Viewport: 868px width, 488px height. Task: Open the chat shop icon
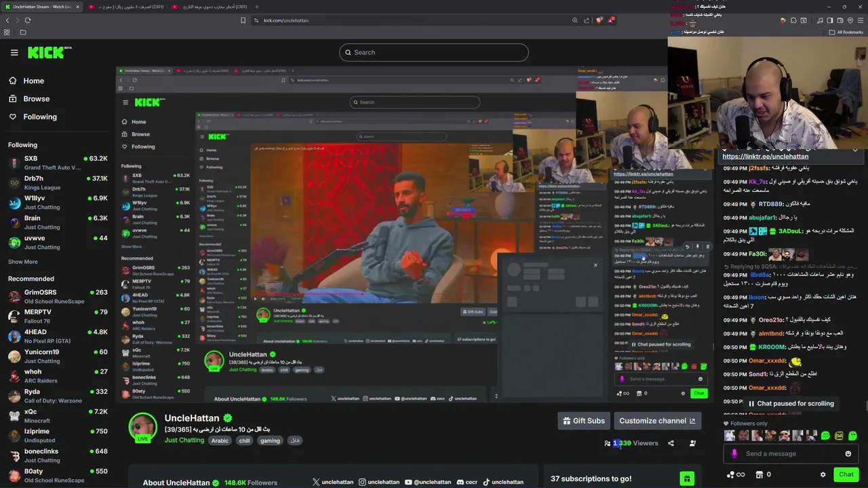(759, 474)
